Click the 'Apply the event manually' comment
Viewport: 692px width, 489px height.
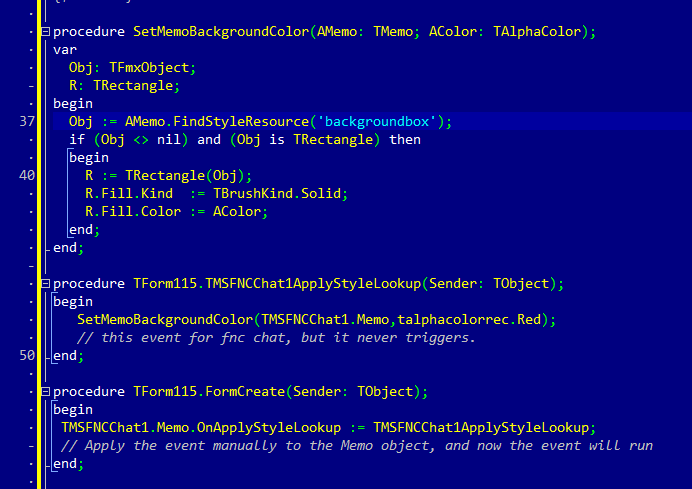pos(356,445)
